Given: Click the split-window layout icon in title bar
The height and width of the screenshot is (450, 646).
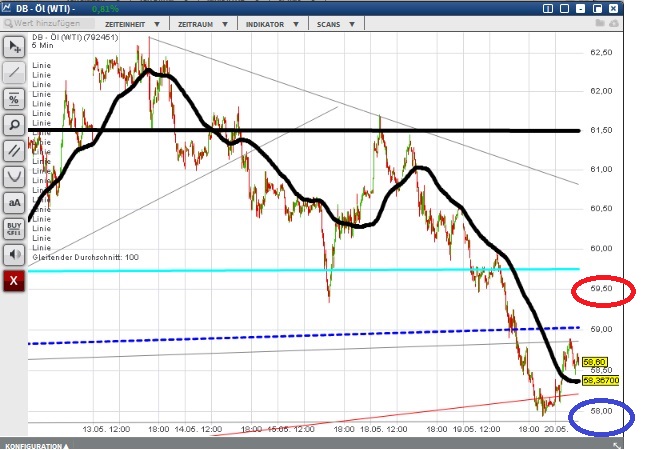Looking at the screenshot, I should pos(548,8).
